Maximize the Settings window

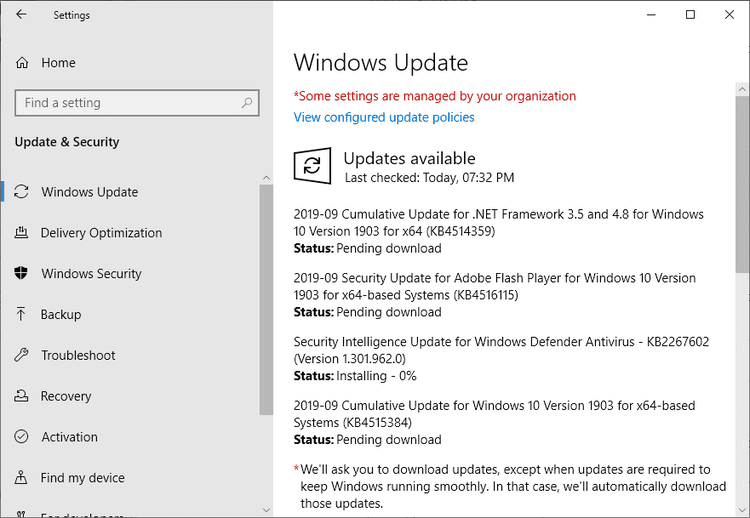[x=690, y=15]
